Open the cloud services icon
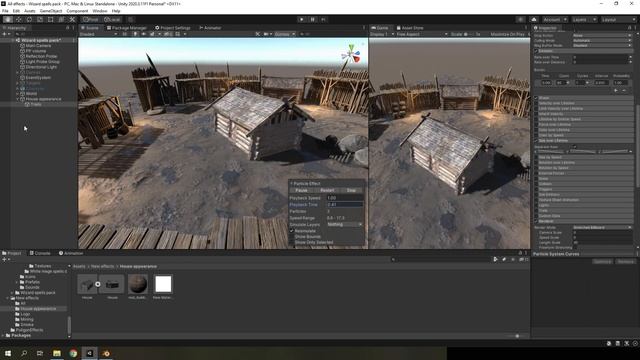Viewport: 640px width, 360px height. (533, 19)
